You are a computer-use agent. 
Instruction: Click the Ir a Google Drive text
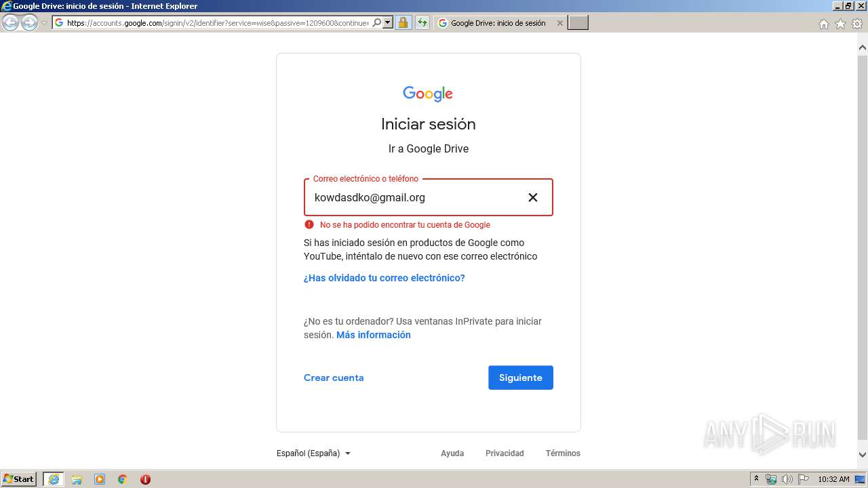coord(429,148)
